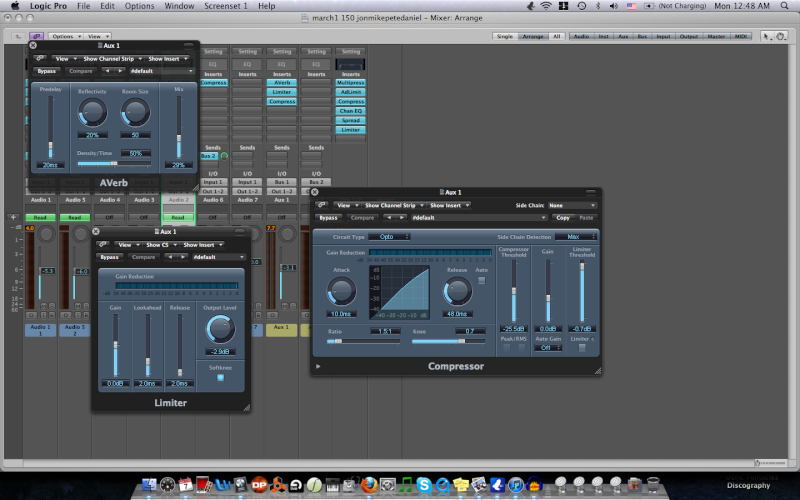This screenshot has width=800, height=500.
Task: Turn the Reflectivity knob in AVerb
Action: [92, 112]
